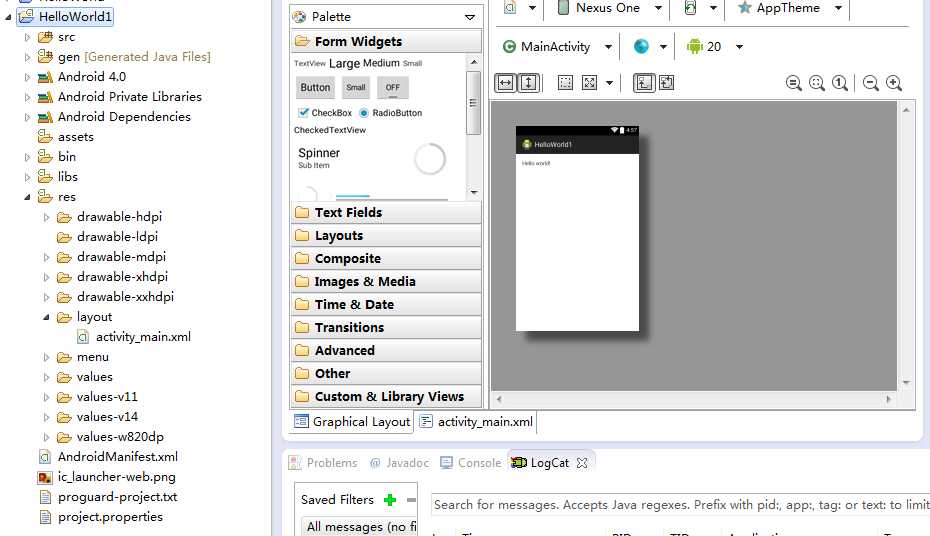Screen dimensions: 930x536
Task: Select RadioButton widget in palette
Action: [391, 113]
